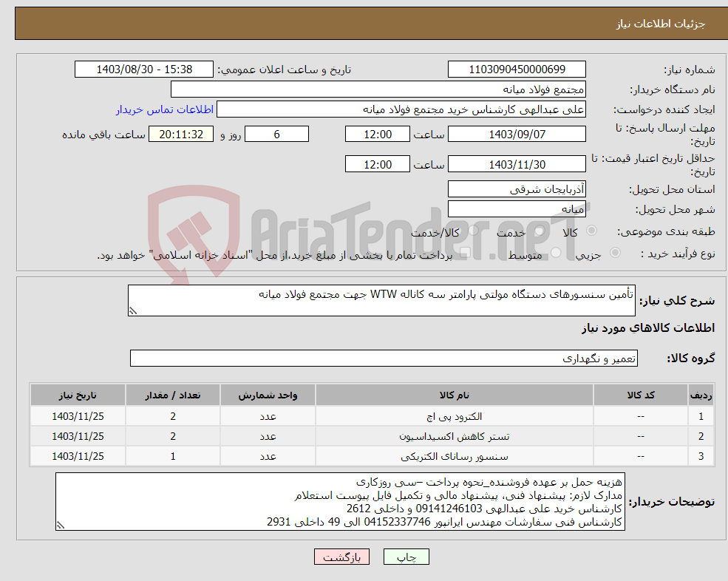Select the خدمت radio button
This screenshot has width=728, height=581.
540,231
